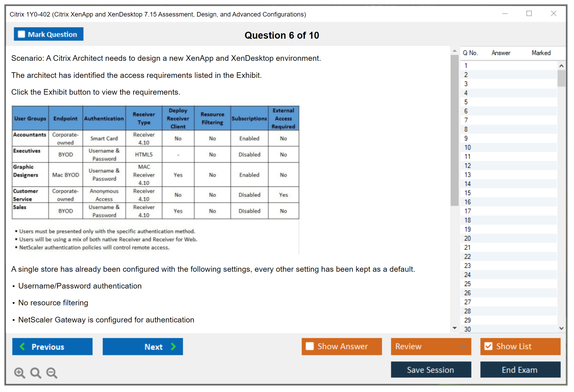
Task: Check the Mark Question checkbox
Action: pos(21,34)
